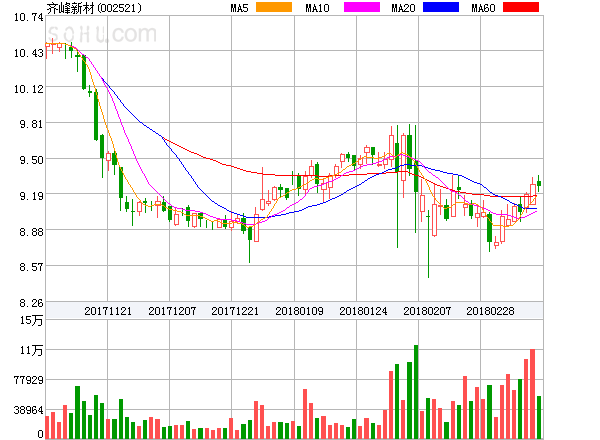
Task: Click the last green candlestick at chart's right edge
Action: click(x=539, y=184)
